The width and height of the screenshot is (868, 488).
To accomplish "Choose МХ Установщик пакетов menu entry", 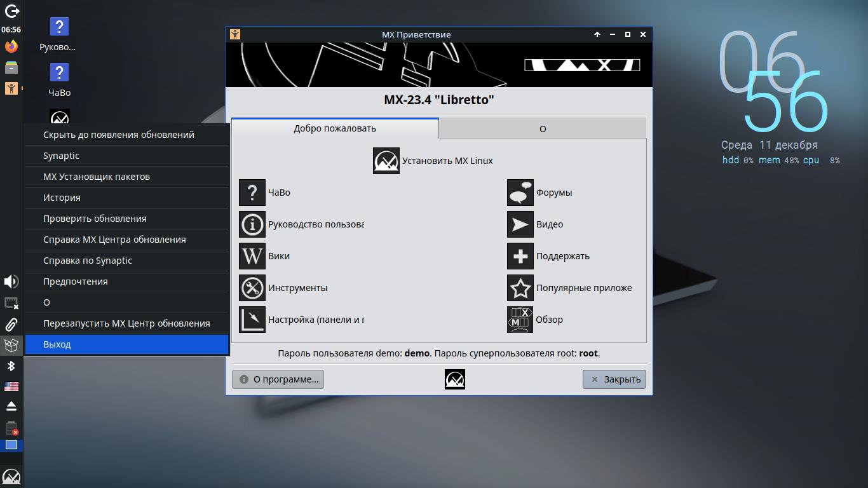I will [126, 177].
